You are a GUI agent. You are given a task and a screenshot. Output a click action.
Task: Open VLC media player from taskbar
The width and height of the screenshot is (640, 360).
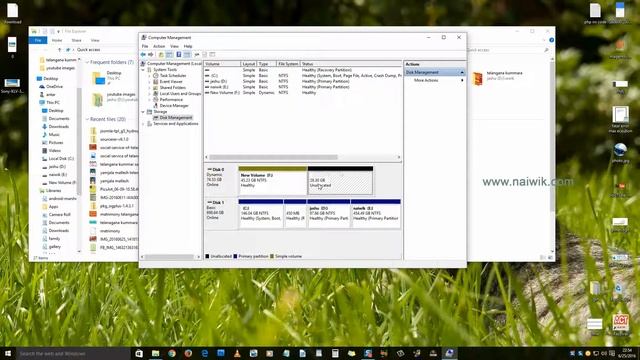point(237,353)
